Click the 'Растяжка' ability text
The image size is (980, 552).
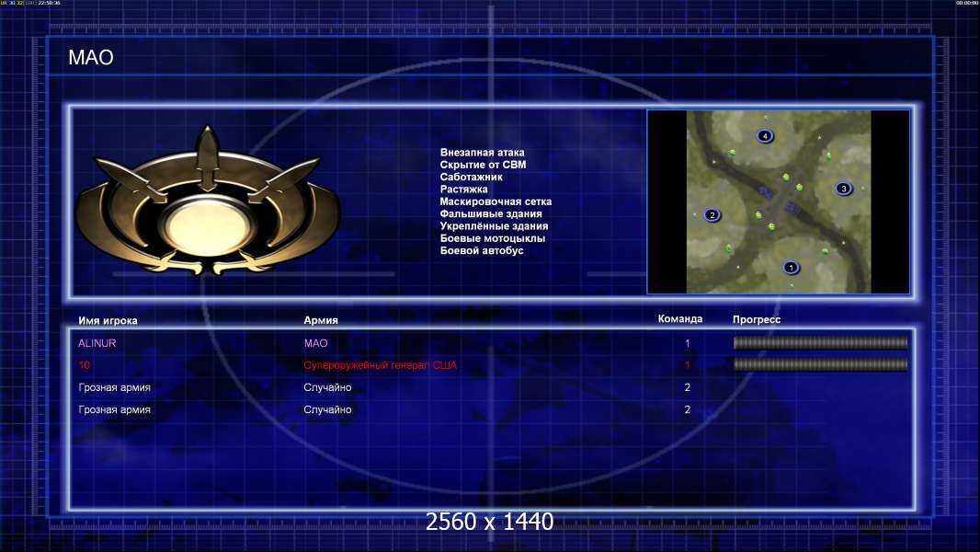(463, 189)
